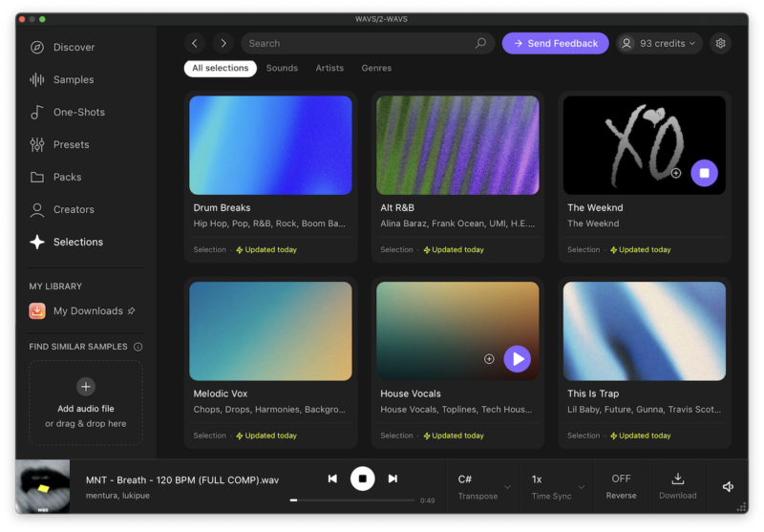Click the volume speaker icon
Viewport: 764px width, 532px height.
pyautogui.click(x=728, y=486)
